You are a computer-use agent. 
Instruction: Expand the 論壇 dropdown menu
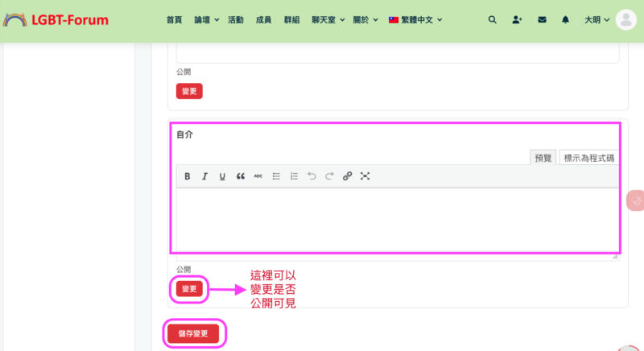point(206,20)
